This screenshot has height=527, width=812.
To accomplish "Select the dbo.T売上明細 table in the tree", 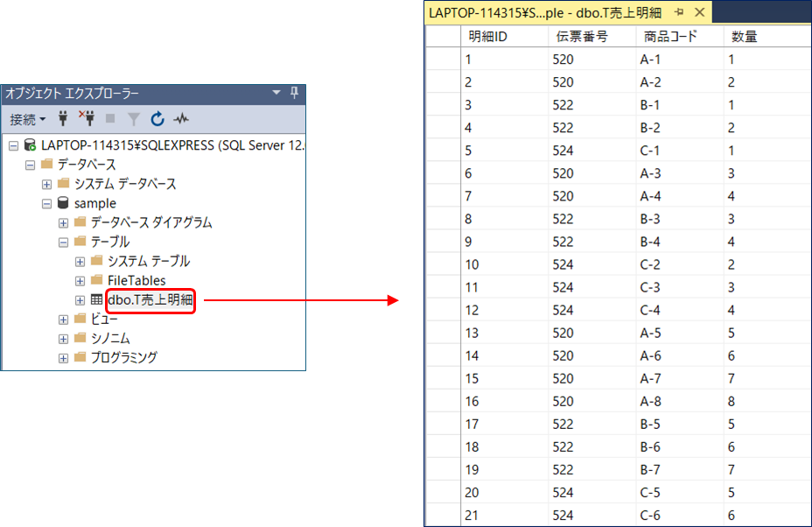I will coord(150,299).
